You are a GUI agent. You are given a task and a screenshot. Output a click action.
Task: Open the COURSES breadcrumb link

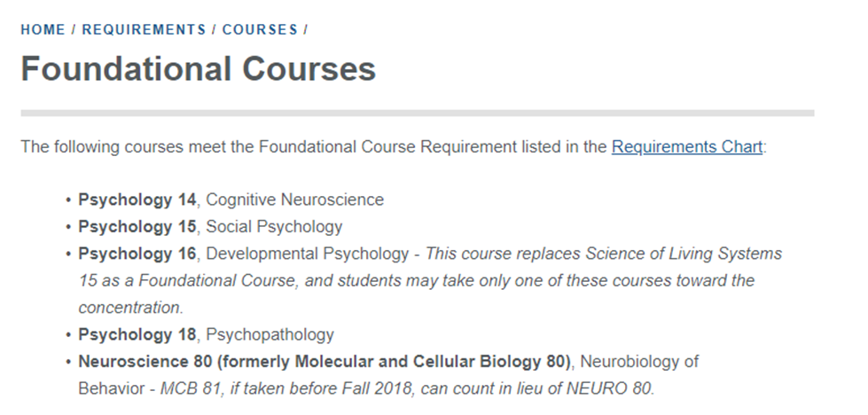[260, 30]
